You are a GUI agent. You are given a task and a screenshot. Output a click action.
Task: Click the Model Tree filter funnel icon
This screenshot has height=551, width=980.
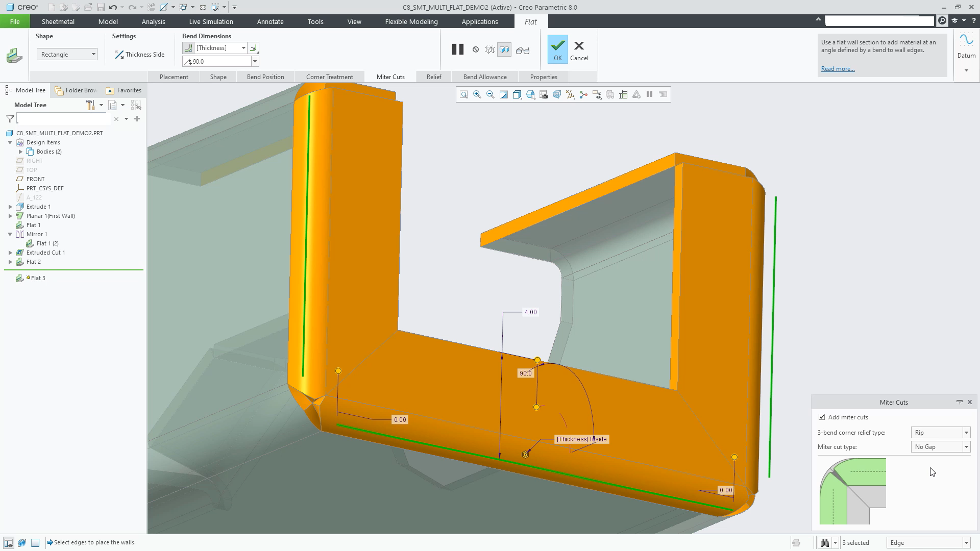pyautogui.click(x=10, y=119)
